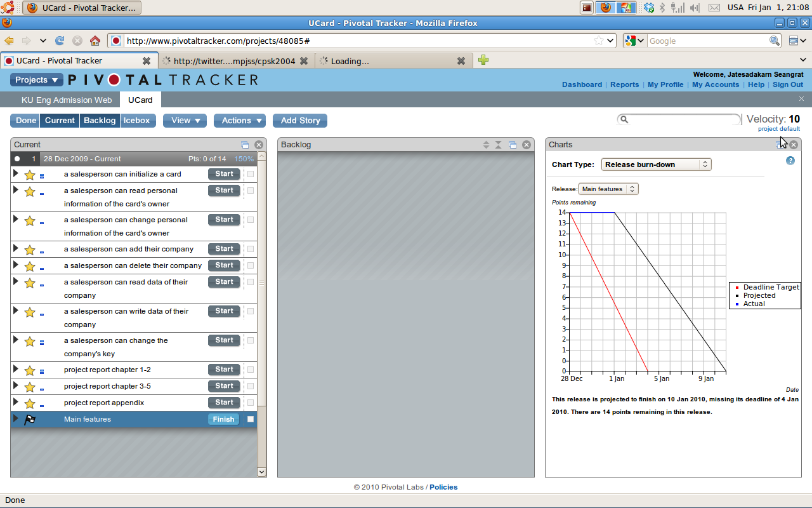Click the Bluetooth icon in the top panel
Screen dimensions: 812x508
pos(662,8)
